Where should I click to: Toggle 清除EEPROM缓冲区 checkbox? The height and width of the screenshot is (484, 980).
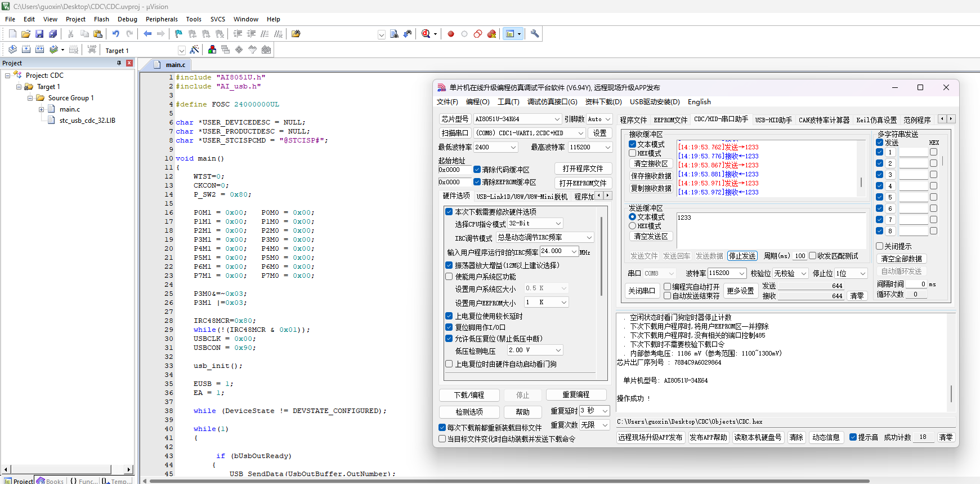477,181
